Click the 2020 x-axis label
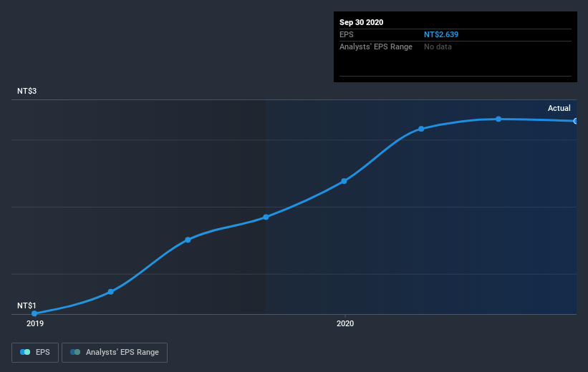 point(345,323)
